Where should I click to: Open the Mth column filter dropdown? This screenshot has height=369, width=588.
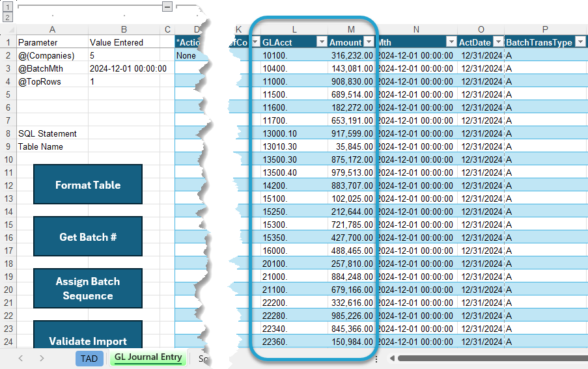pos(452,42)
